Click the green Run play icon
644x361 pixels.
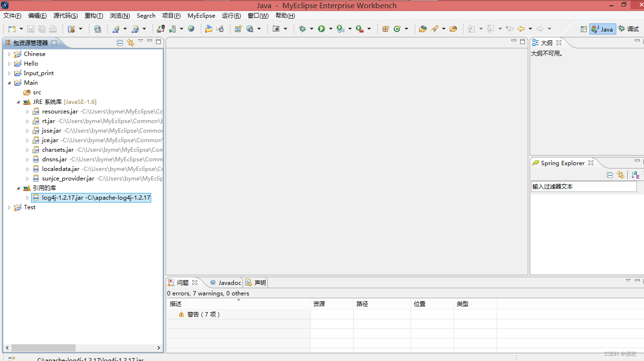pyautogui.click(x=322, y=29)
